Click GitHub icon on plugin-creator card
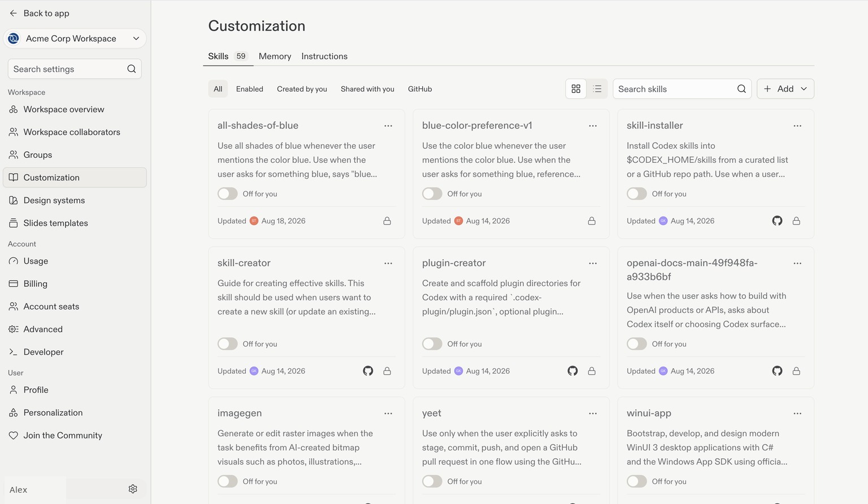This screenshot has height=504, width=868. [572, 371]
